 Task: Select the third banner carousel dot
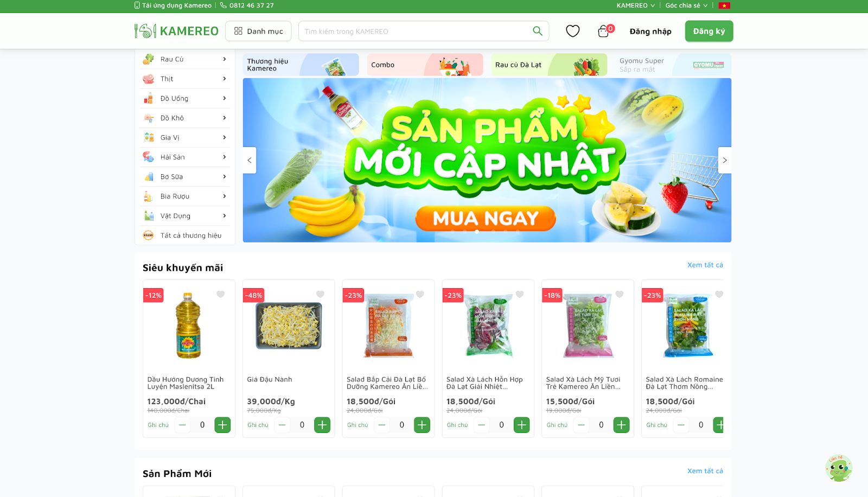(x=477, y=231)
